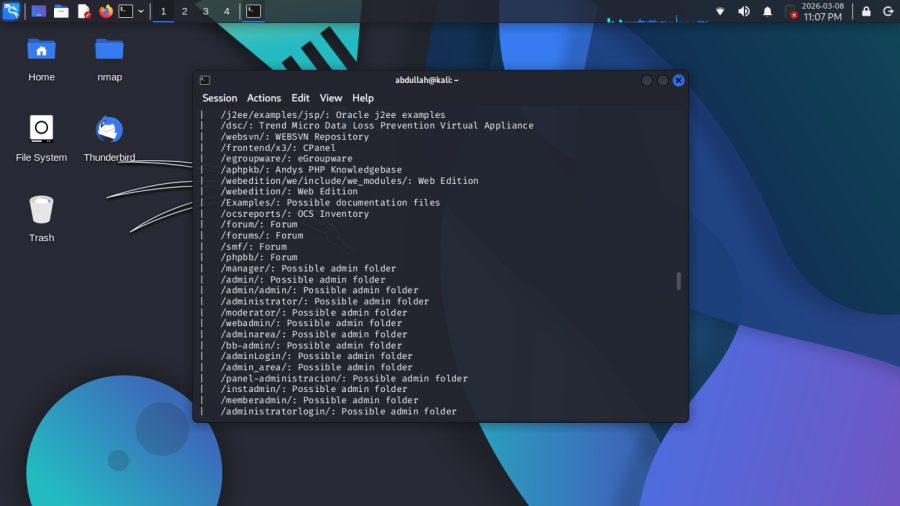The height and width of the screenshot is (506, 900).
Task: Expand the terminal launcher dropdown arrow
Action: [141, 11]
